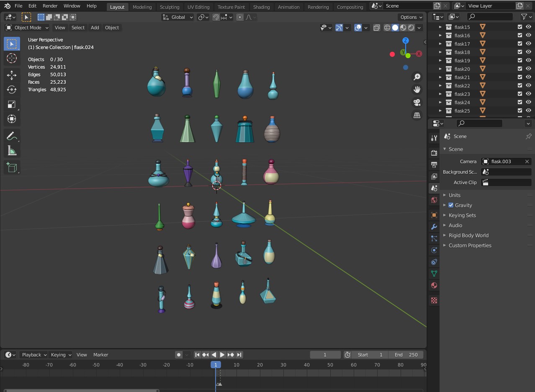The width and height of the screenshot is (535, 392).
Task: Activate the Move tool
Action: click(x=12, y=75)
